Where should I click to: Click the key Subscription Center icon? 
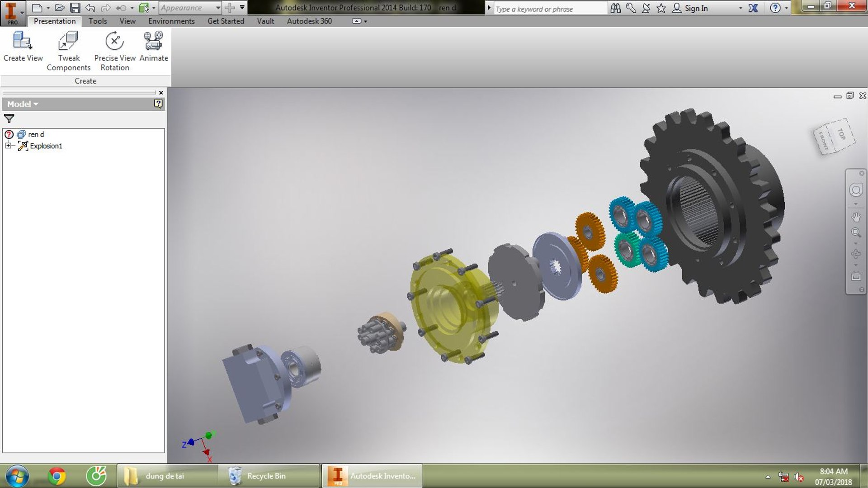[631, 8]
